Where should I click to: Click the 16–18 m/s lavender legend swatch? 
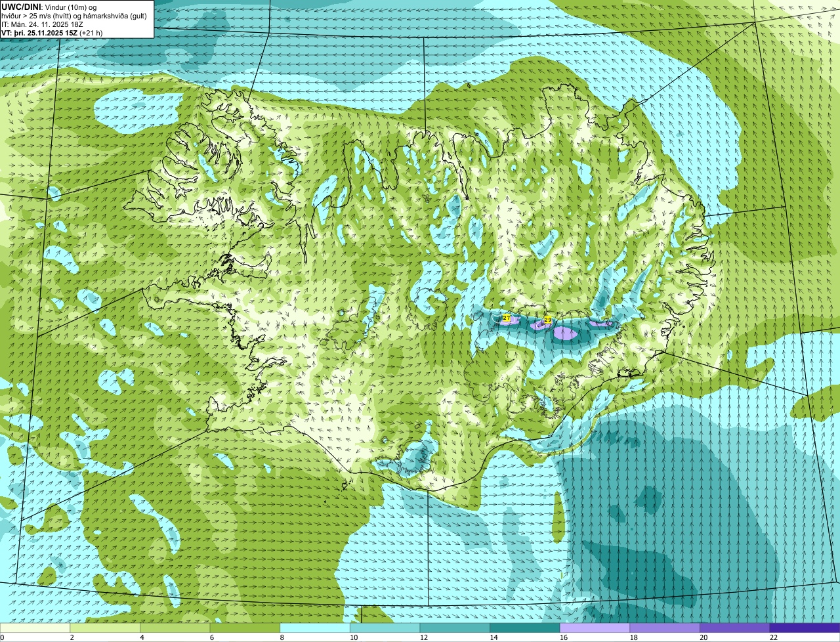pos(595,628)
